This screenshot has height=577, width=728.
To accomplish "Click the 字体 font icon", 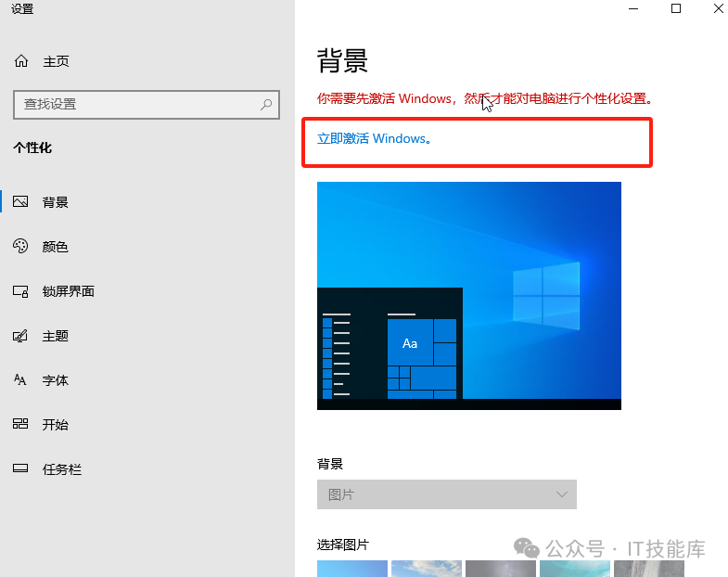I will click(x=20, y=380).
